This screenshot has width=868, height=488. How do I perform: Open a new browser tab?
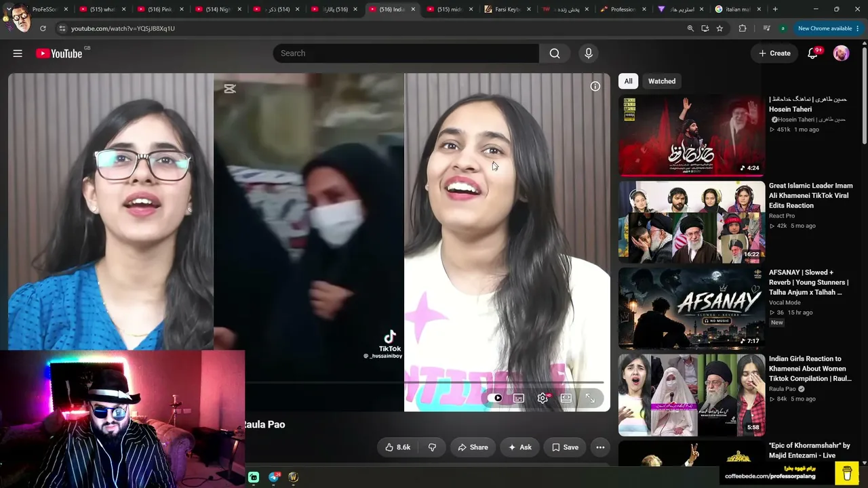point(775,9)
